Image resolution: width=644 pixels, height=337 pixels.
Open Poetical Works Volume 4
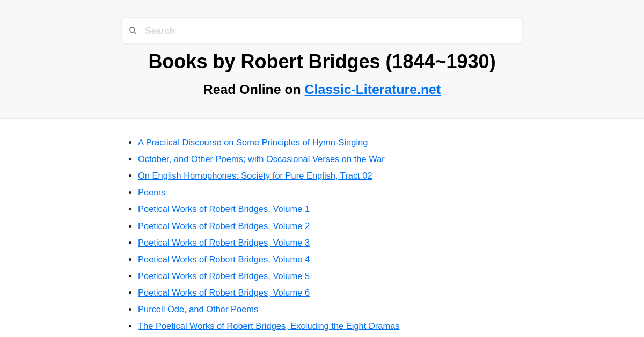[x=224, y=259]
